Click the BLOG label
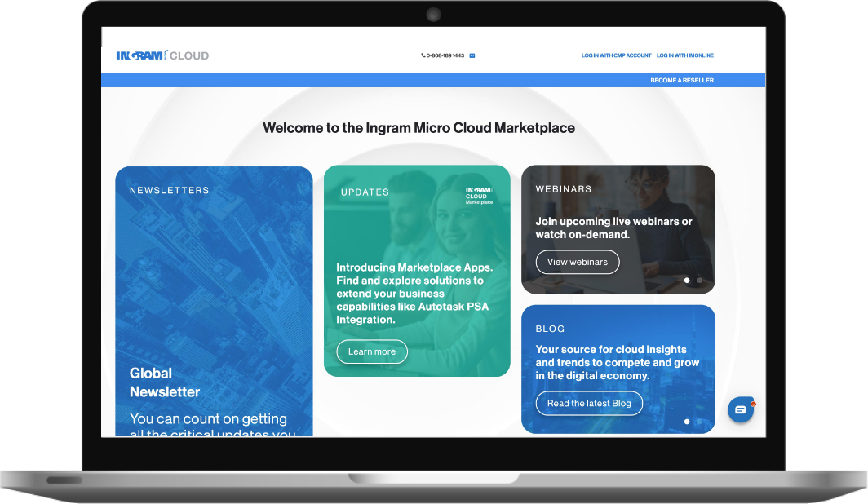 click(550, 329)
